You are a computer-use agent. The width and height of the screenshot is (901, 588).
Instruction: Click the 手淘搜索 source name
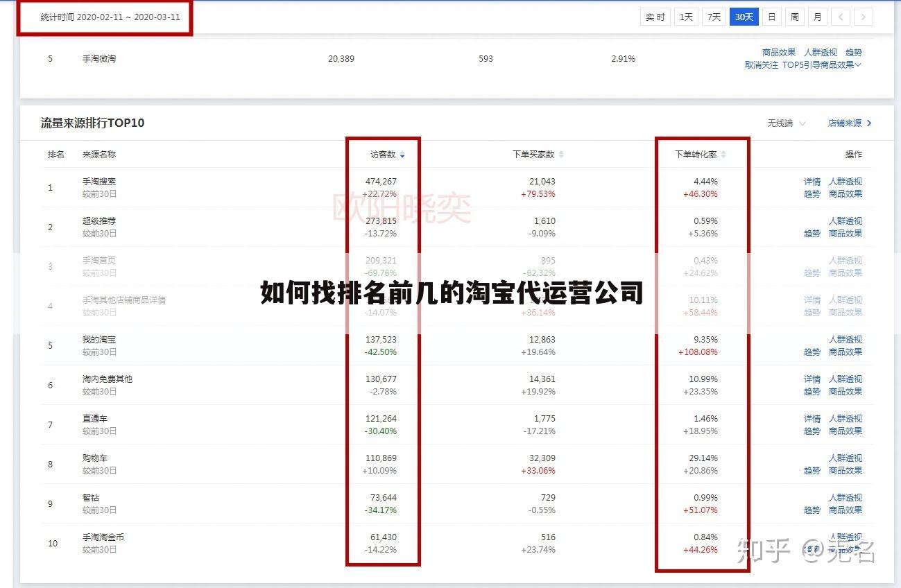(99, 182)
